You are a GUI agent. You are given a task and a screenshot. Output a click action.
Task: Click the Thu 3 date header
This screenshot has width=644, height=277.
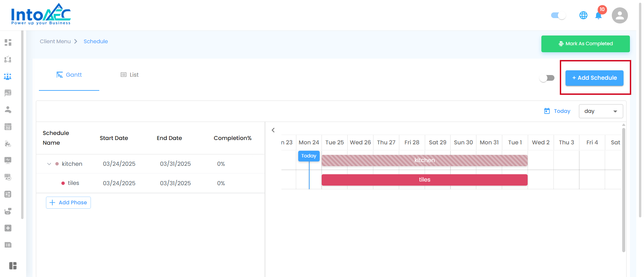(x=566, y=142)
